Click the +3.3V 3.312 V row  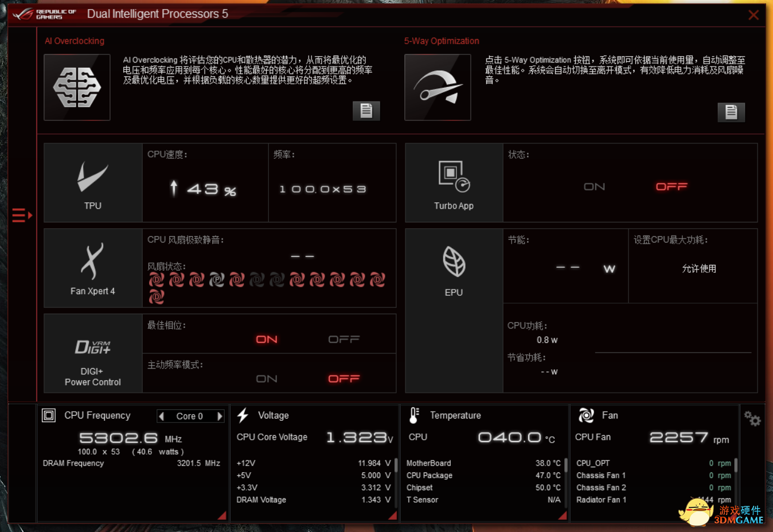(x=314, y=488)
